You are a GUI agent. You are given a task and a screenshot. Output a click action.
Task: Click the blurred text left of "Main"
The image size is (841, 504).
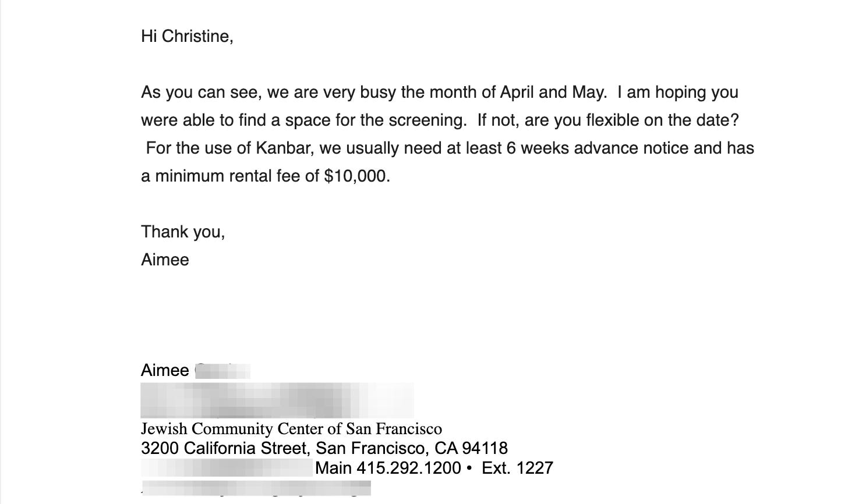(227, 468)
